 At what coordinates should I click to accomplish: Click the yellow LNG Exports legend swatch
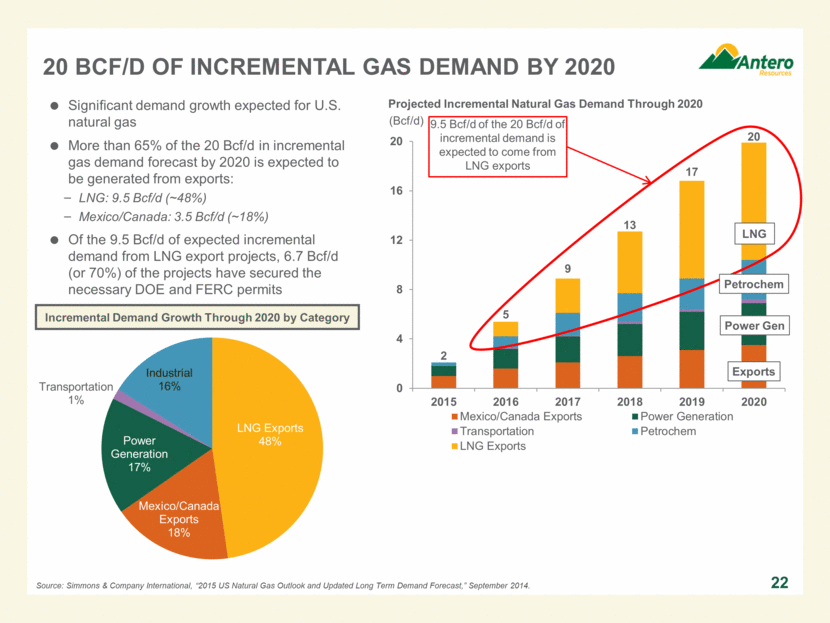[454, 446]
